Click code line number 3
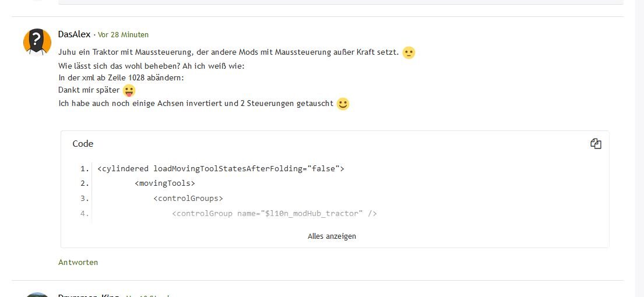Viewport: 644px width, 297px height. [x=85, y=199]
